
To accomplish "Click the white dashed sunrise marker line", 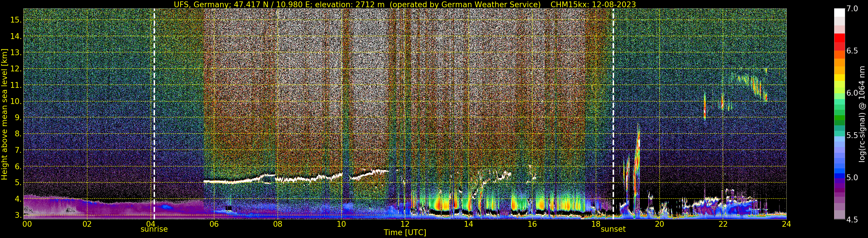I will point(154,114).
